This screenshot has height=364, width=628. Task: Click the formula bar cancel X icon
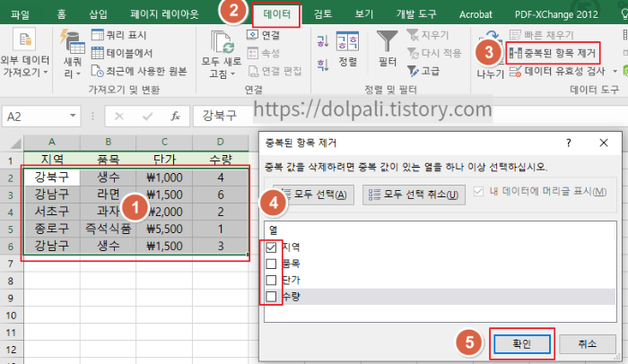click(119, 117)
